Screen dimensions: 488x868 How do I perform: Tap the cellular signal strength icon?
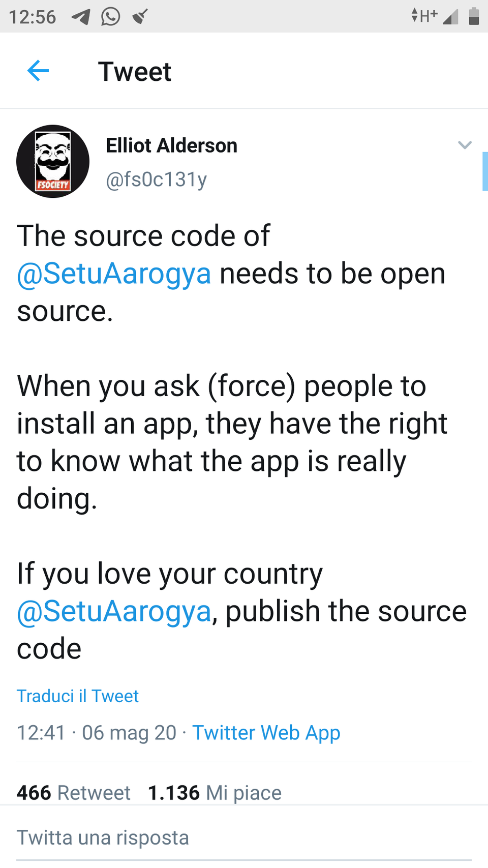[450, 17]
